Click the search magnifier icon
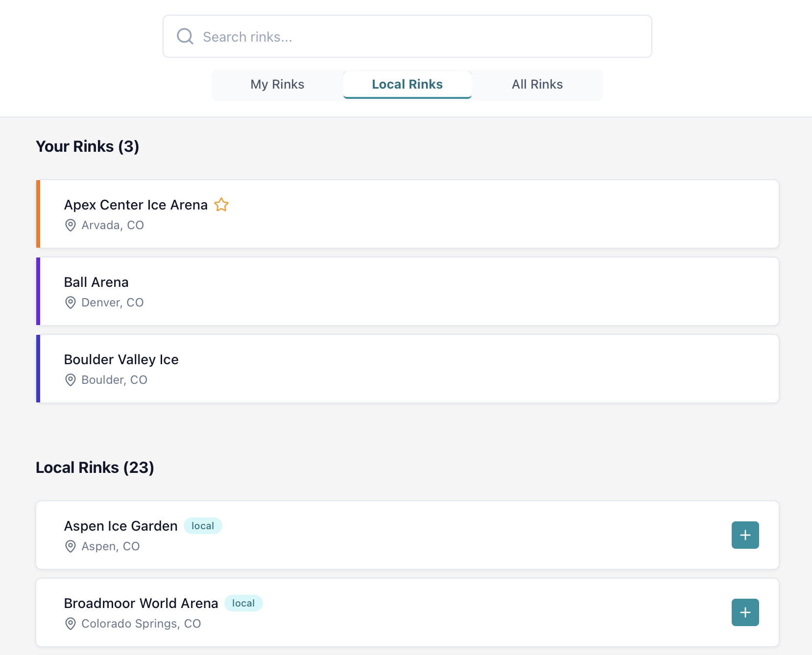Screen dimensions: 812x655 [185, 36]
